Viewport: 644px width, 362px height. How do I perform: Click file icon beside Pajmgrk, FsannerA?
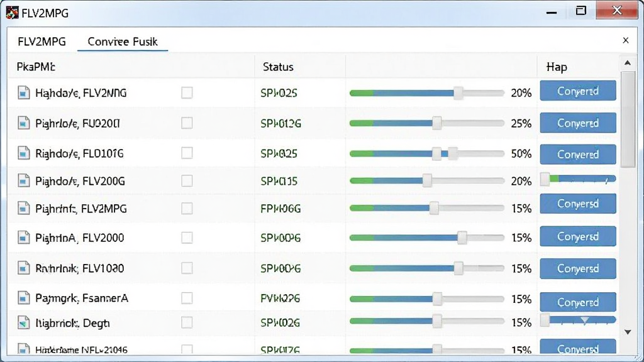point(23,297)
